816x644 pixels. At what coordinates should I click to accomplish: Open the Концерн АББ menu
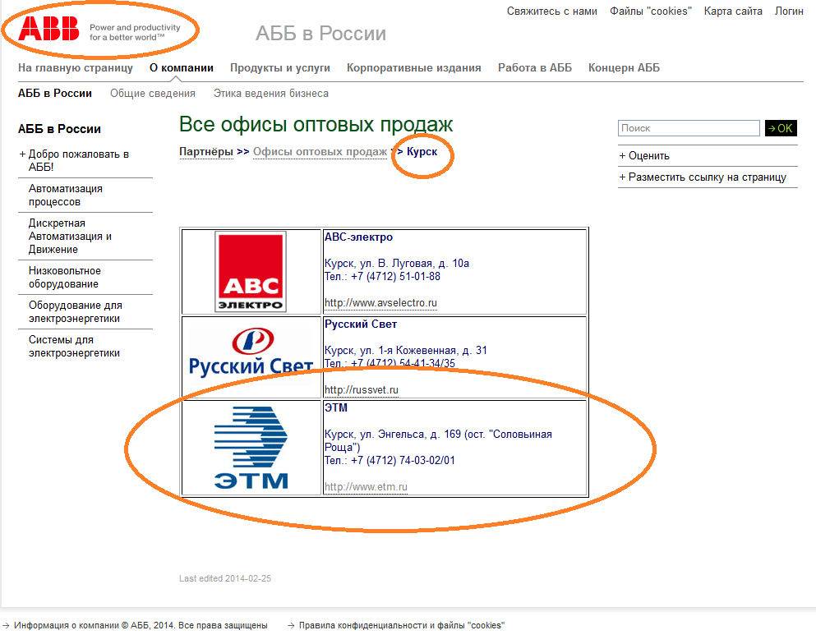coord(624,67)
